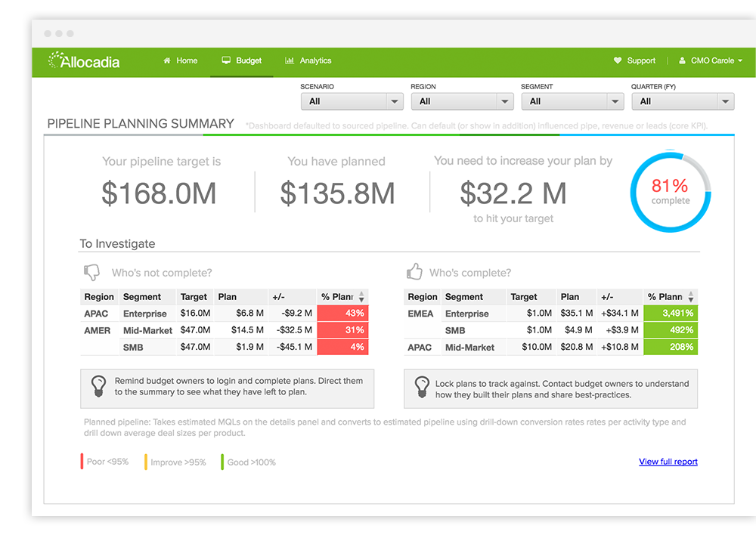Click the lightbulb icon in Remind budget owners tip

click(98, 386)
